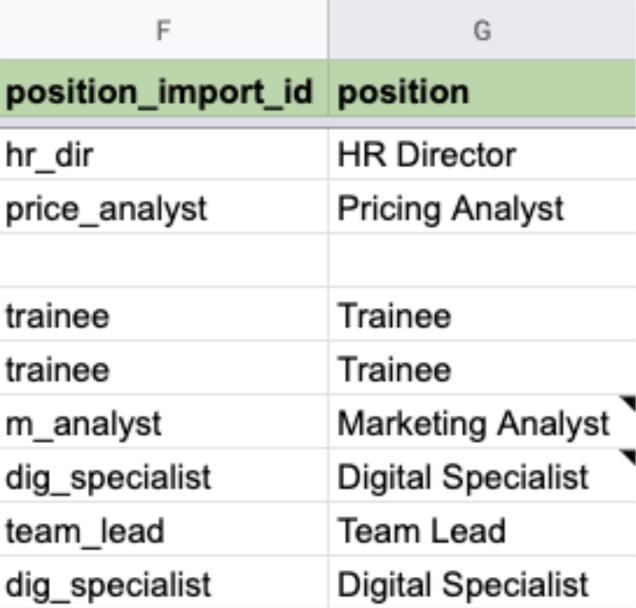Select the last dig_specialist cell
This screenshot has width=636, height=608.
[x=163, y=582]
